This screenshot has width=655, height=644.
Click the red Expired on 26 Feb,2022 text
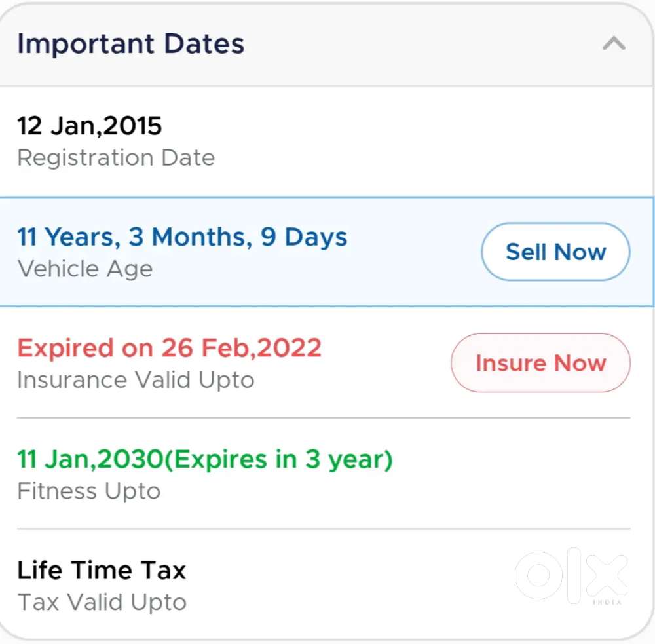coord(169,348)
